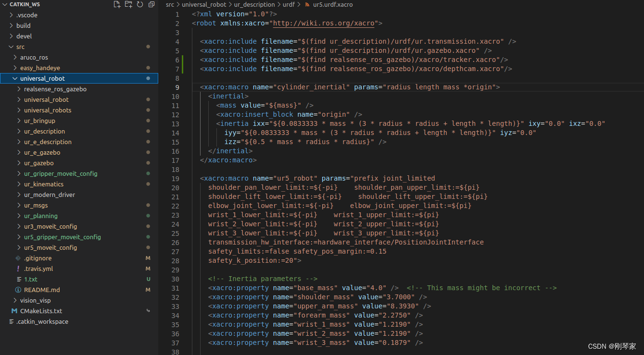Click the urdf breadcrumb segment

click(288, 4)
